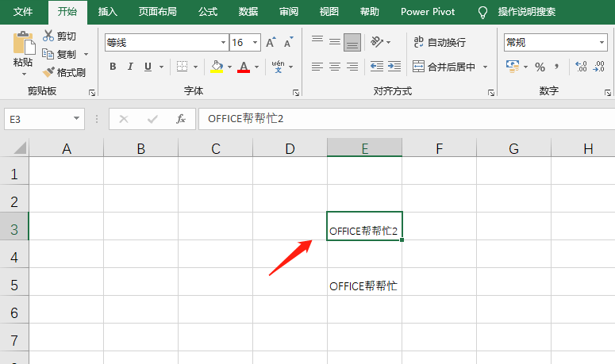Click the Copy (复制) icon
Image resolution: width=615 pixels, height=364 pixels.
click(x=48, y=54)
